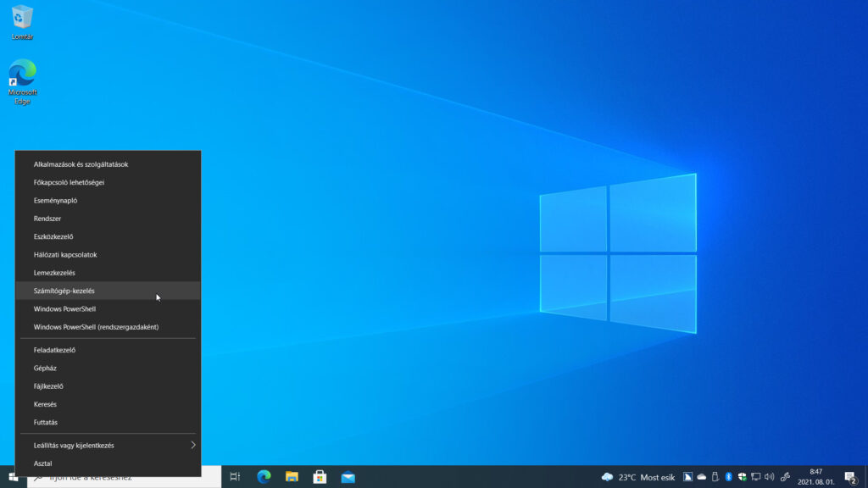Select Főkapcsoló lehetőségei from the menu

pos(108,183)
